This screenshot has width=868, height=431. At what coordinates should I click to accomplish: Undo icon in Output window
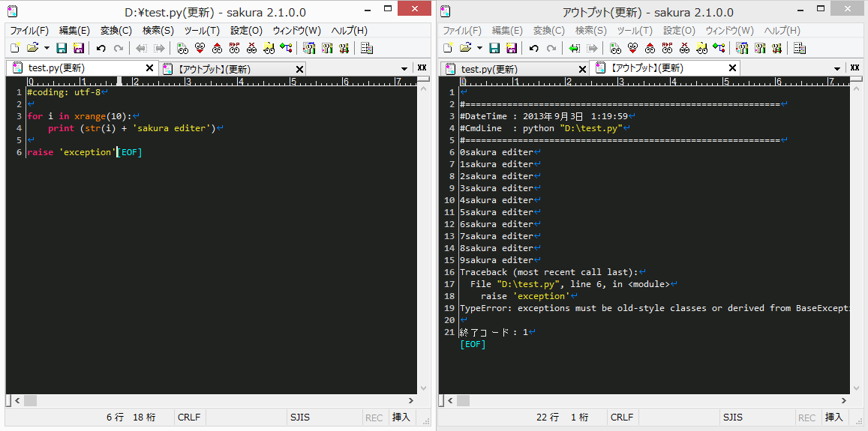coord(533,48)
